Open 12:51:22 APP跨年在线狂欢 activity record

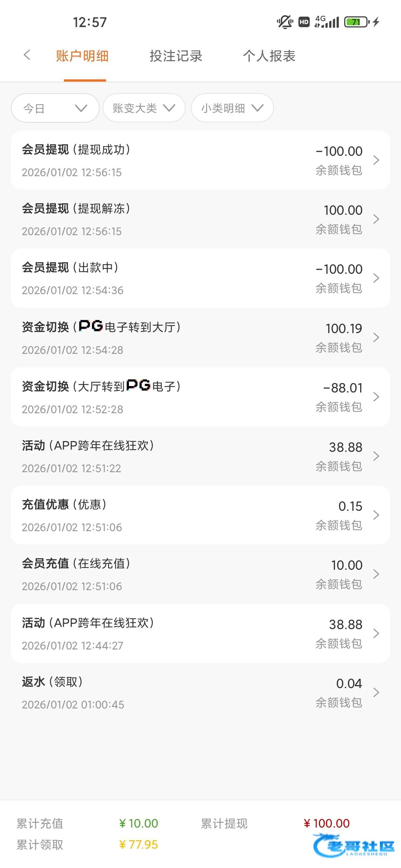point(200,456)
